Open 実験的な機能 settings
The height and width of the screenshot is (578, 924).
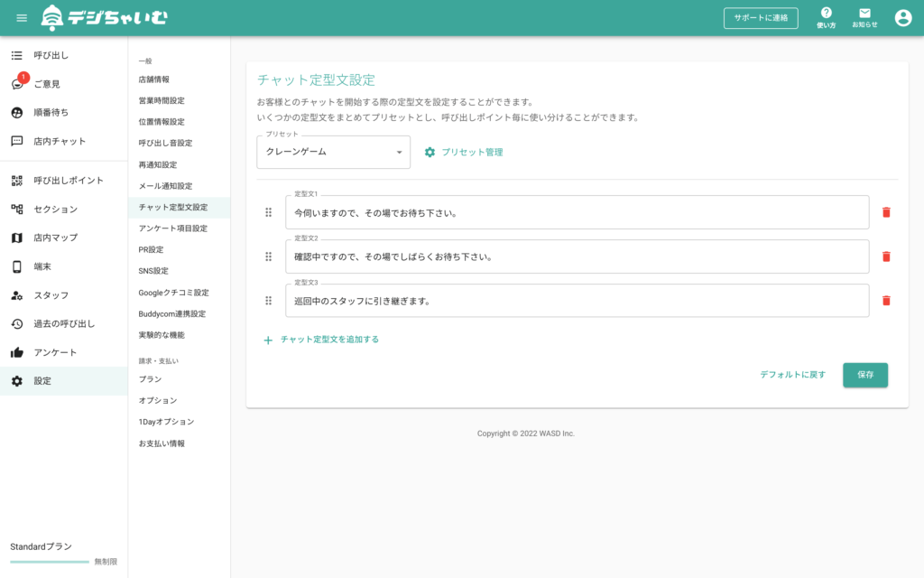(x=162, y=336)
